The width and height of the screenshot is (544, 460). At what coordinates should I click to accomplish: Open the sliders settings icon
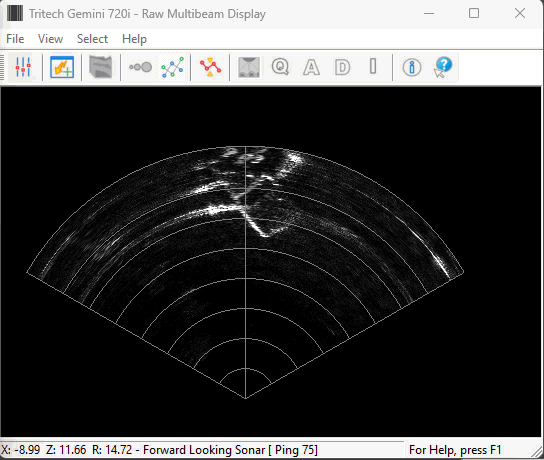pyautogui.click(x=23, y=67)
